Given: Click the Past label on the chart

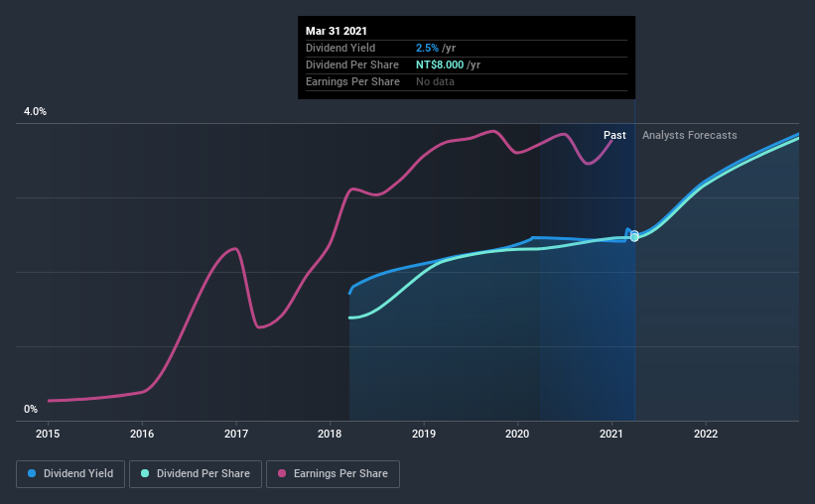Looking at the screenshot, I should [614, 135].
